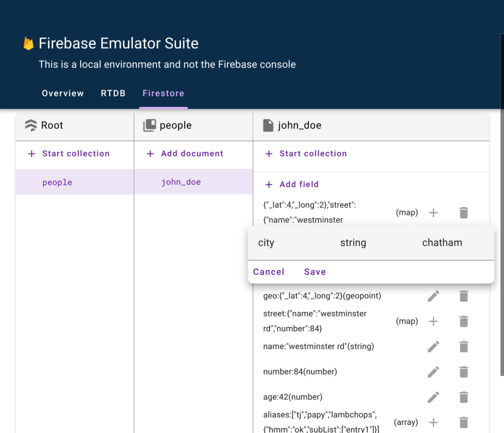Delete the aliases array field
The height and width of the screenshot is (433, 504).
click(464, 422)
